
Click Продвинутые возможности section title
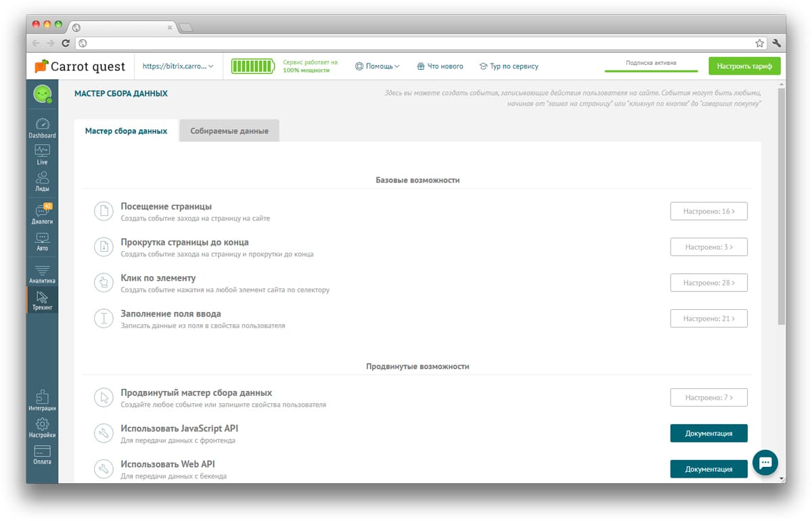point(418,366)
